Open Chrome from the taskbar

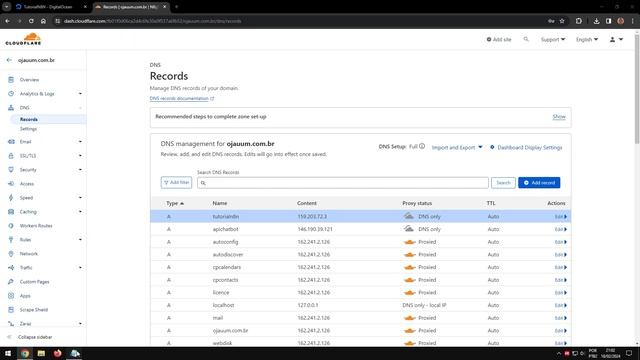coord(25,353)
